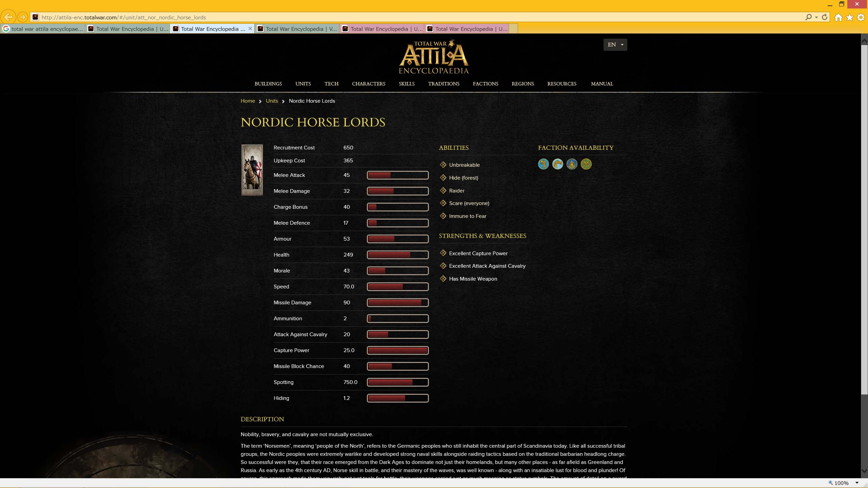Open the SKILLS menu item

click(x=407, y=84)
